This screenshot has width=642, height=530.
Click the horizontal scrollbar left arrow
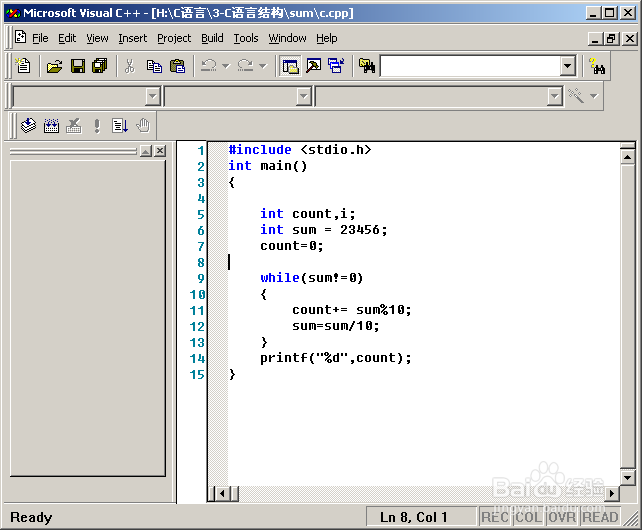[222, 494]
